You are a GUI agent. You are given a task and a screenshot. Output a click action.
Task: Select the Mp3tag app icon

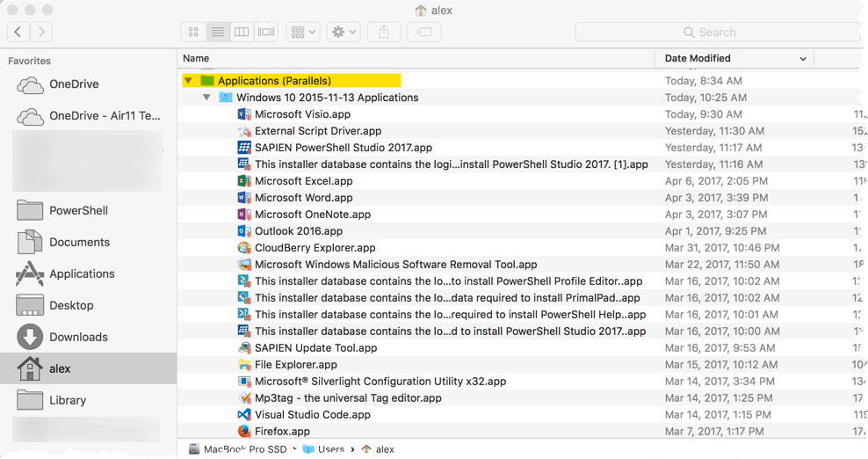243,398
